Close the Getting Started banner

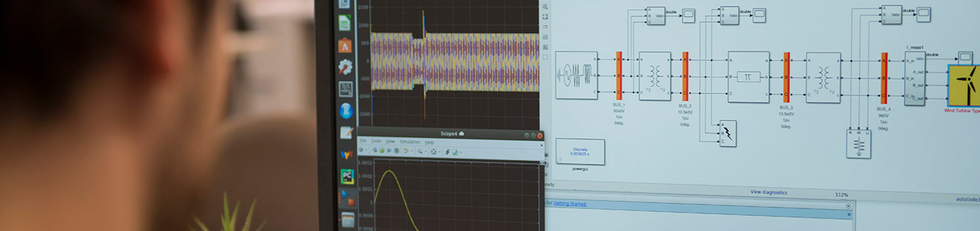point(849,214)
